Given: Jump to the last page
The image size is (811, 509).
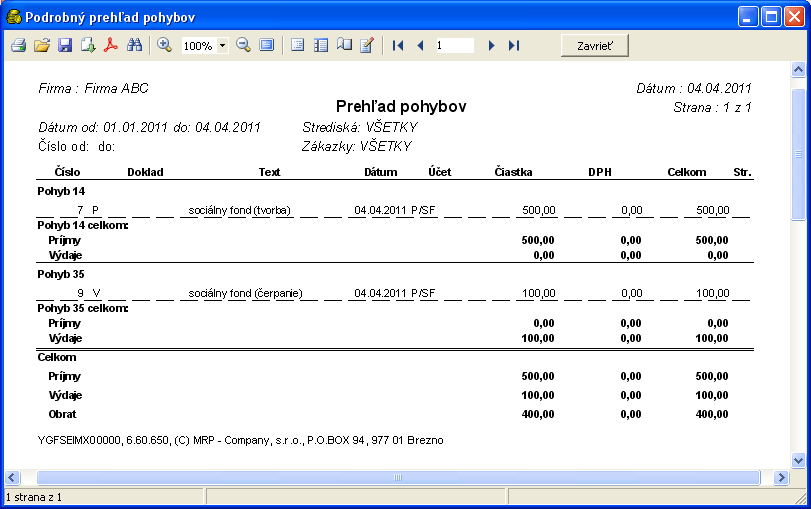Looking at the screenshot, I should (x=514, y=46).
